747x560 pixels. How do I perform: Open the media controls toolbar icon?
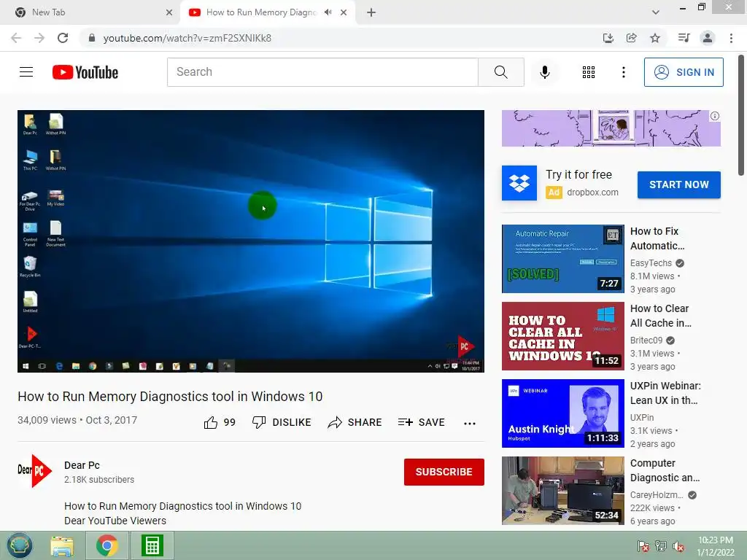(x=684, y=38)
